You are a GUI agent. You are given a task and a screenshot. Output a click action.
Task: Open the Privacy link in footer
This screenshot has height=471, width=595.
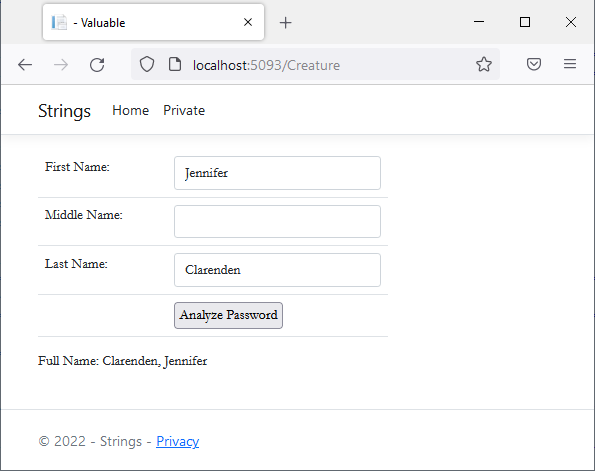(178, 441)
